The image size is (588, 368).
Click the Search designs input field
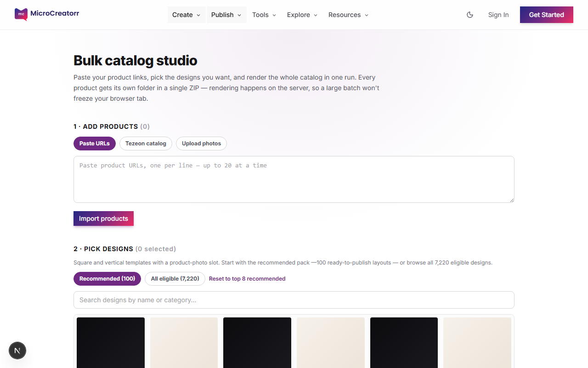click(x=294, y=300)
